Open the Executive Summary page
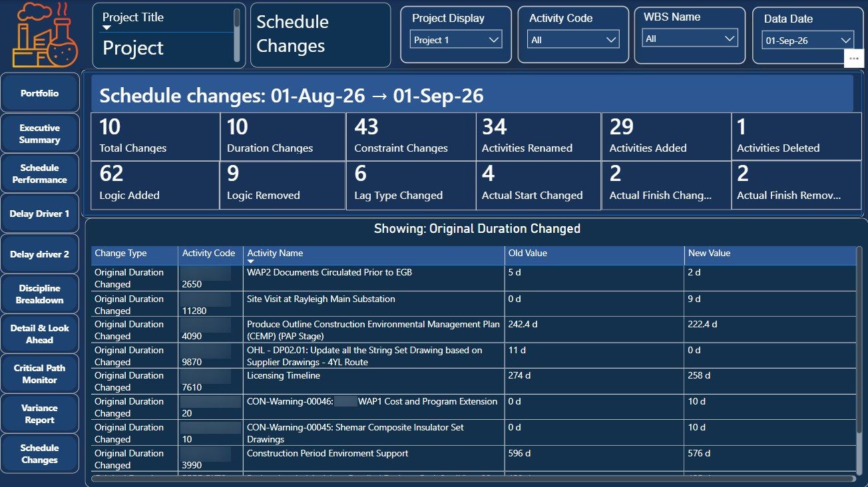This screenshot has height=487, width=868. click(x=40, y=134)
